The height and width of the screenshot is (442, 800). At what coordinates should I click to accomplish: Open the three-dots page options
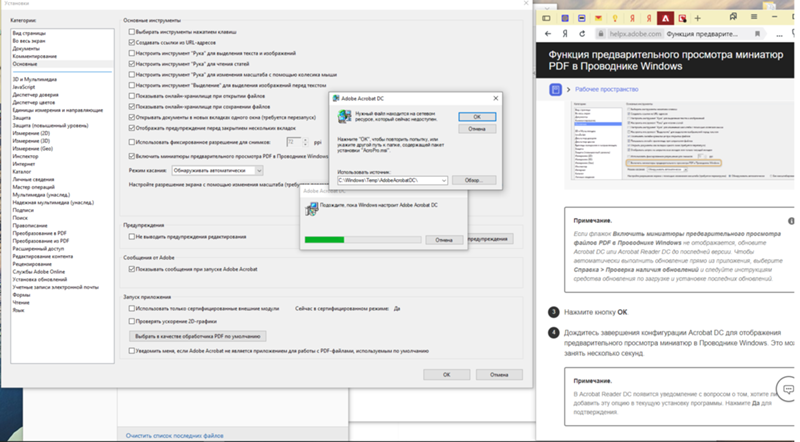pos(779,35)
